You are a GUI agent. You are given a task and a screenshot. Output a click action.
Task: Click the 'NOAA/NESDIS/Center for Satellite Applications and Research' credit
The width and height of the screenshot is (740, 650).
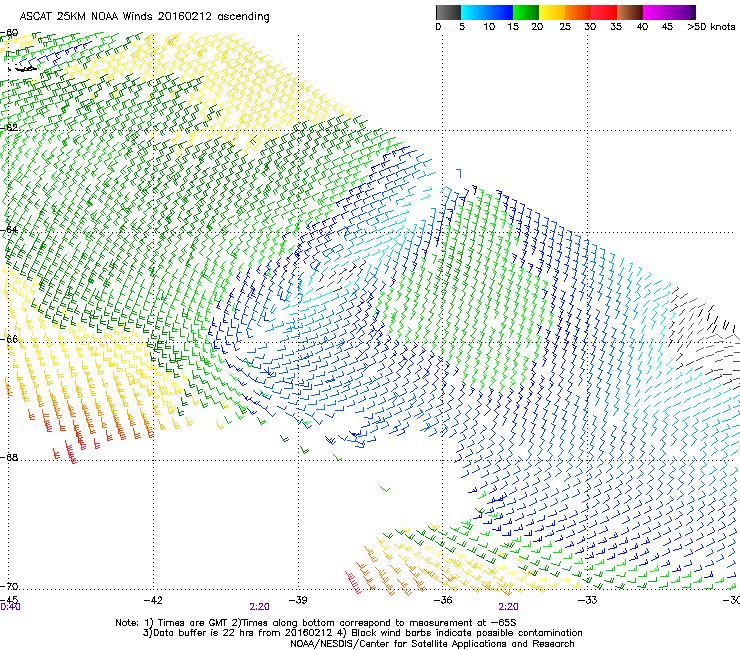432,644
